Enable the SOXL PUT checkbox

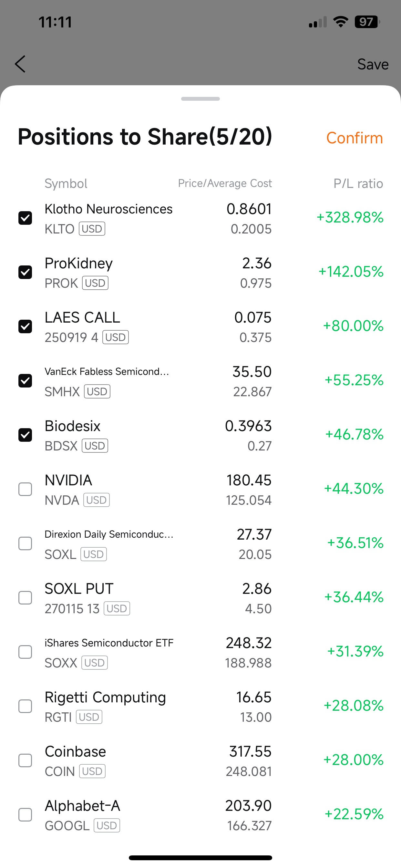25,598
